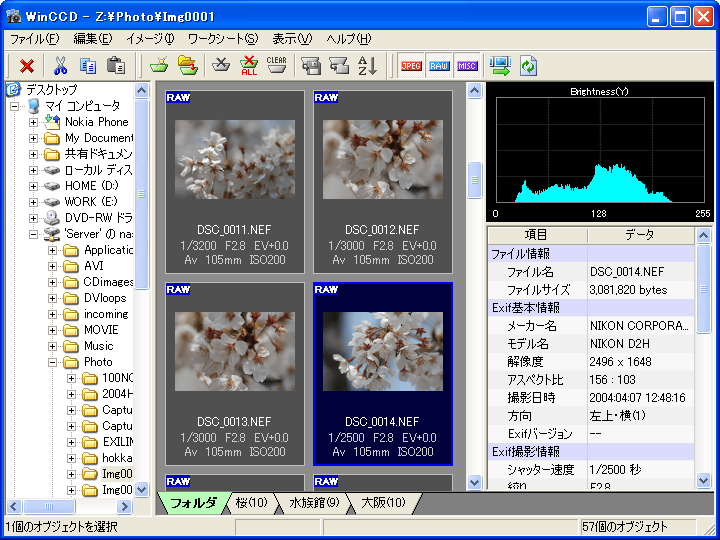Screen dimensions: 720x540
Task: Click the thumbnail pane scroll up arrow
Action: (x=474, y=90)
